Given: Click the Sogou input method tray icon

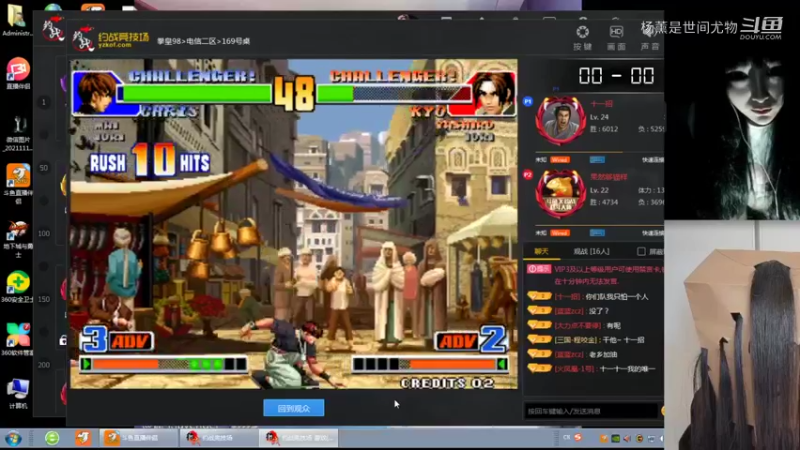Looking at the screenshot, I should coord(578,437).
